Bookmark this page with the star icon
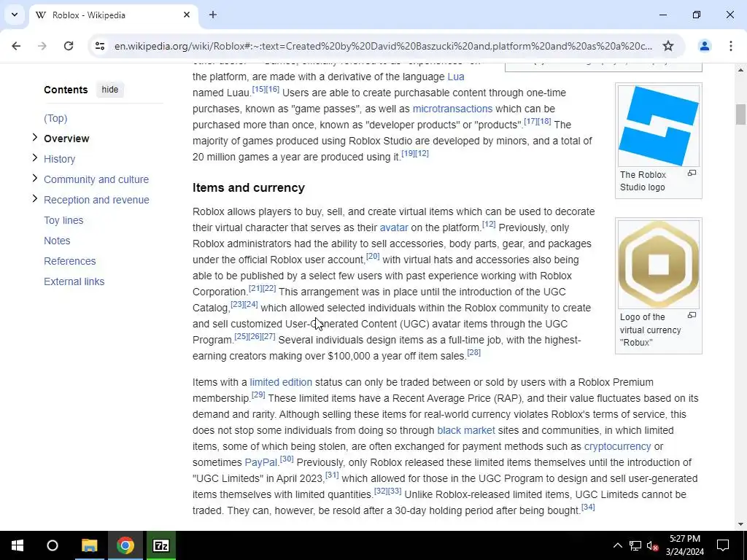 click(668, 46)
